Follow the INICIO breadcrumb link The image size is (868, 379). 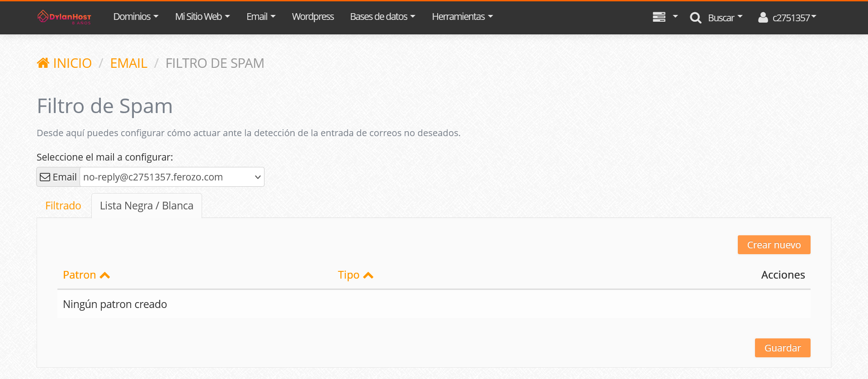pyautogui.click(x=72, y=63)
